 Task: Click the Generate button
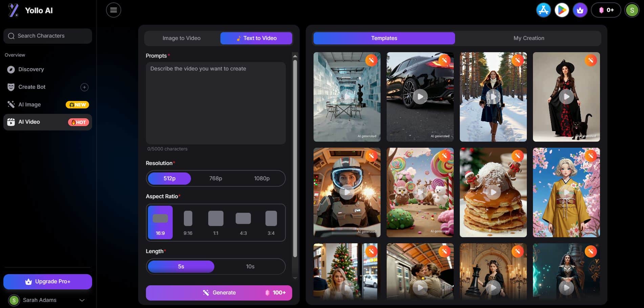click(x=219, y=293)
